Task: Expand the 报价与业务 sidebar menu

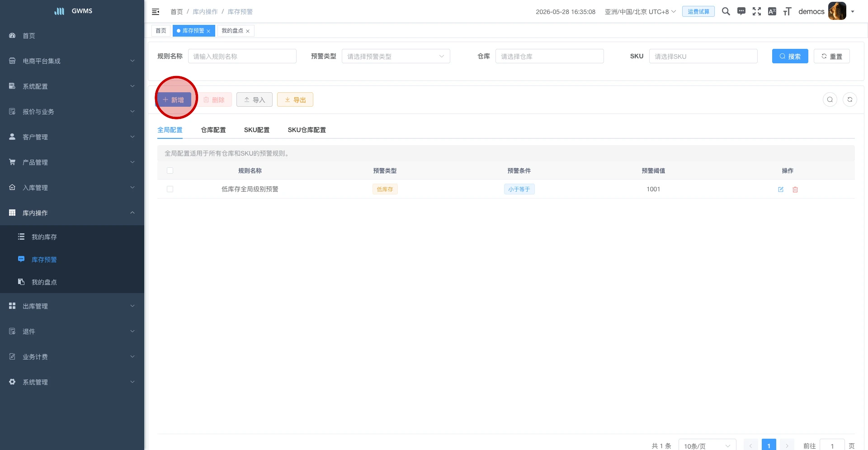Action: tap(72, 111)
